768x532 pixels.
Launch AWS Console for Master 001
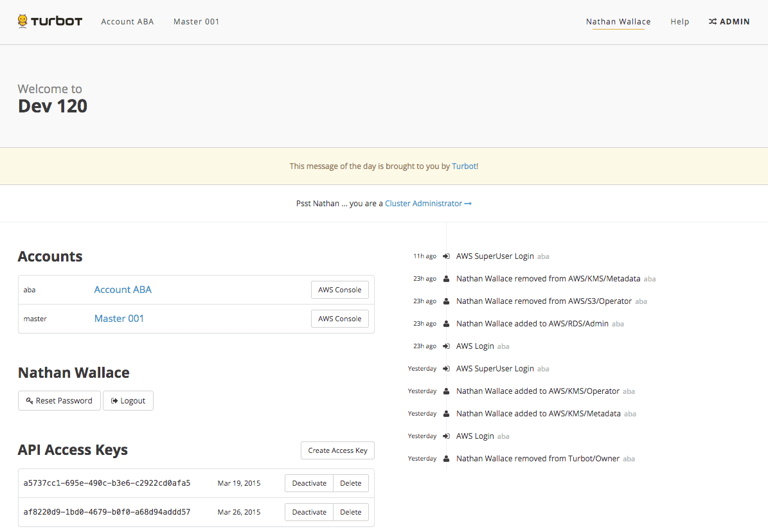point(340,319)
